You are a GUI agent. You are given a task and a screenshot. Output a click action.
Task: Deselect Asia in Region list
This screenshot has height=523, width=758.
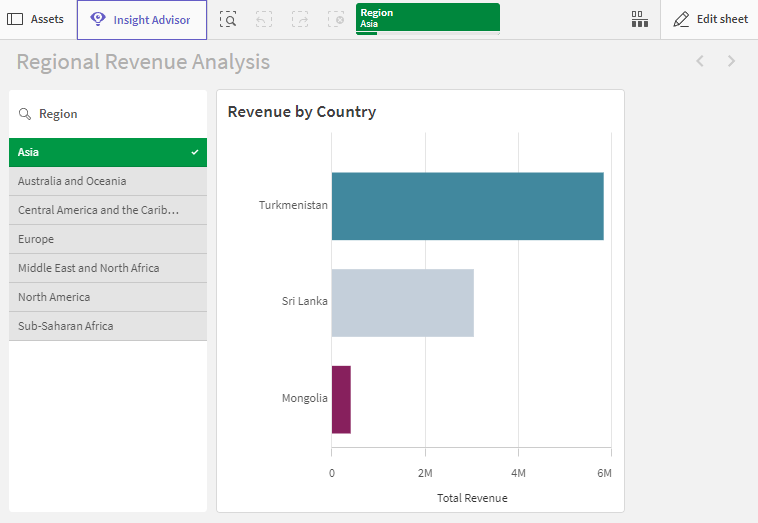pos(108,152)
